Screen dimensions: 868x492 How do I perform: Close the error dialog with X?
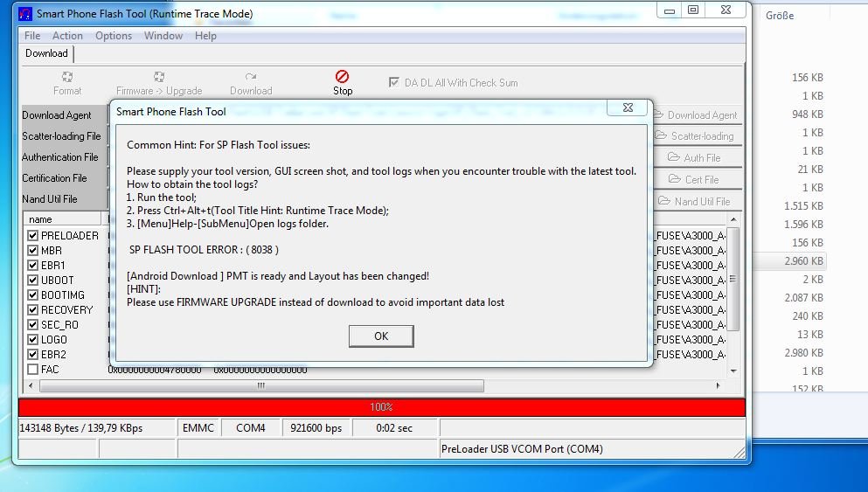click(x=628, y=107)
